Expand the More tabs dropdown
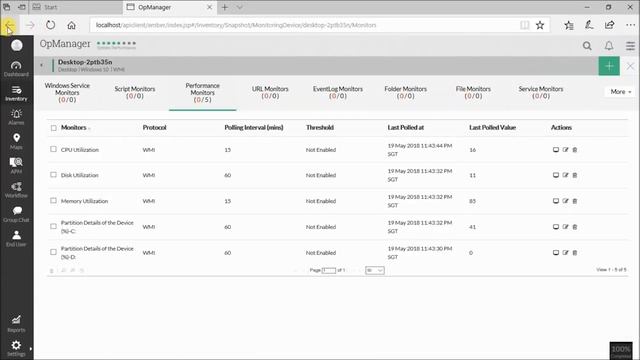The width and height of the screenshot is (640, 360). (x=620, y=92)
